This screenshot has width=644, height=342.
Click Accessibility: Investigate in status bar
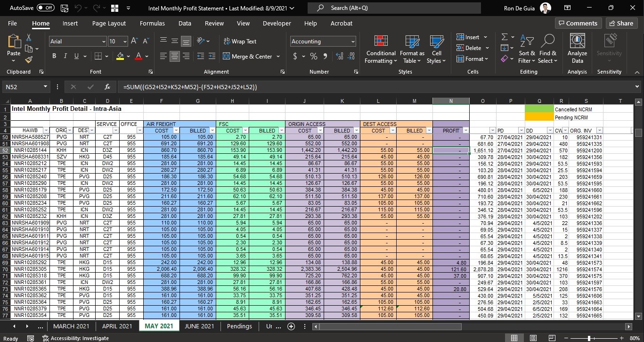75,338
